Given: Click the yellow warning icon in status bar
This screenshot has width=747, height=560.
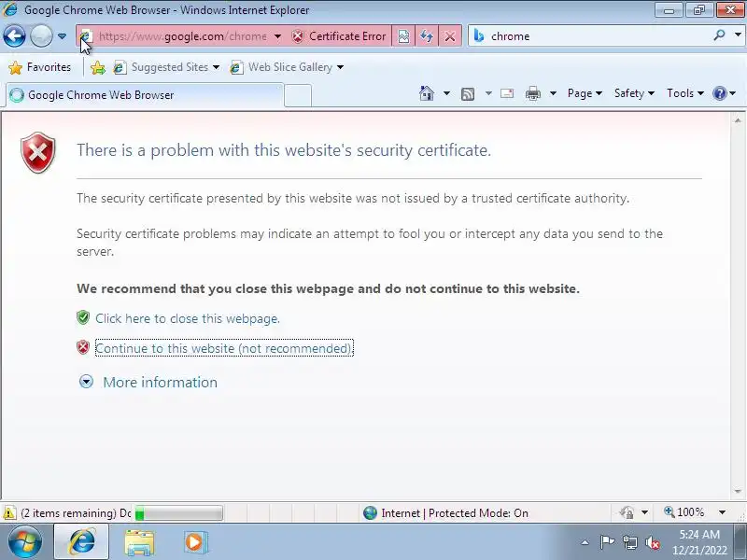Looking at the screenshot, I should (9, 512).
